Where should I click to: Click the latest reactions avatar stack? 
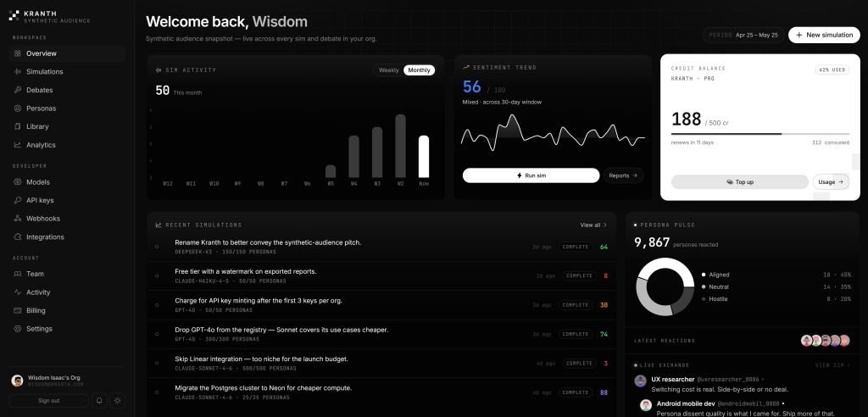click(826, 341)
